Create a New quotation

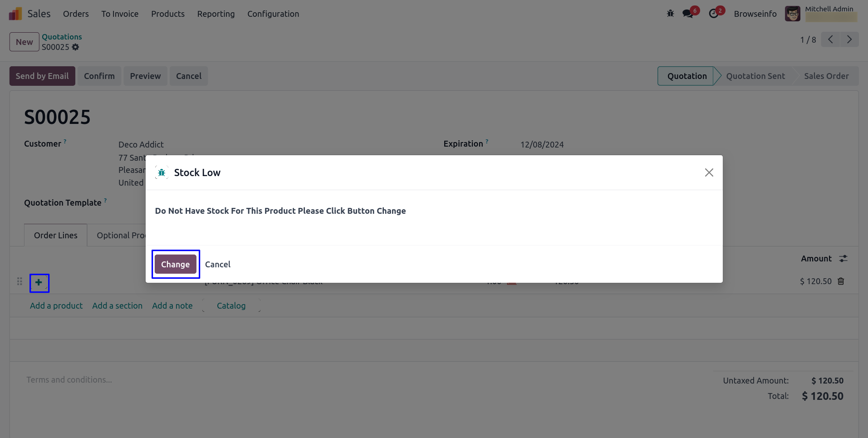[25, 42]
